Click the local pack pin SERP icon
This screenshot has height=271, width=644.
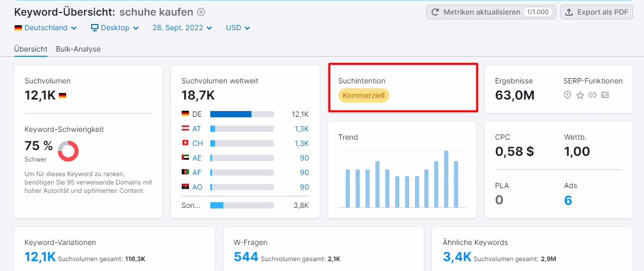pyautogui.click(x=567, y=95)
